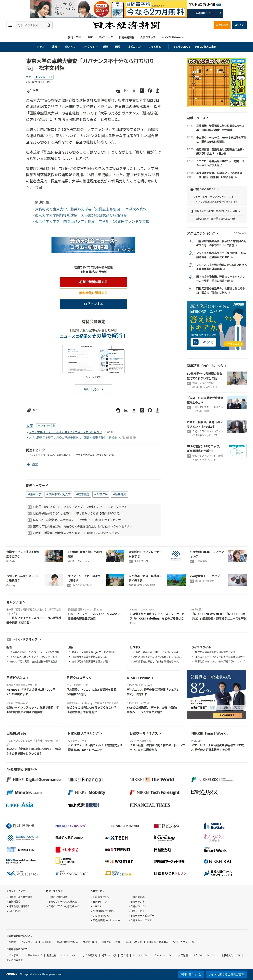Toggle フォローする beside 大学 under headline
The height and width of the screenshot is (980, 253).
44,77
